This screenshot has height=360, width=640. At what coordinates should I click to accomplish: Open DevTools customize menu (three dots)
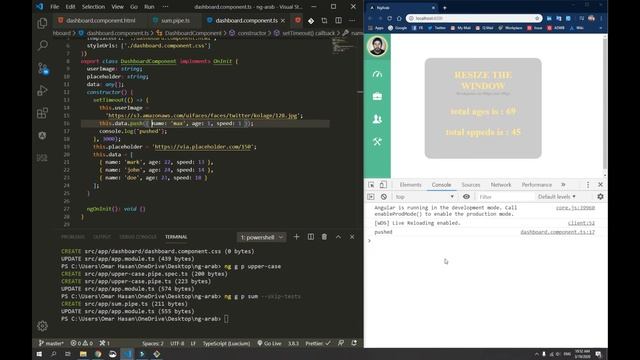(588, 185)
